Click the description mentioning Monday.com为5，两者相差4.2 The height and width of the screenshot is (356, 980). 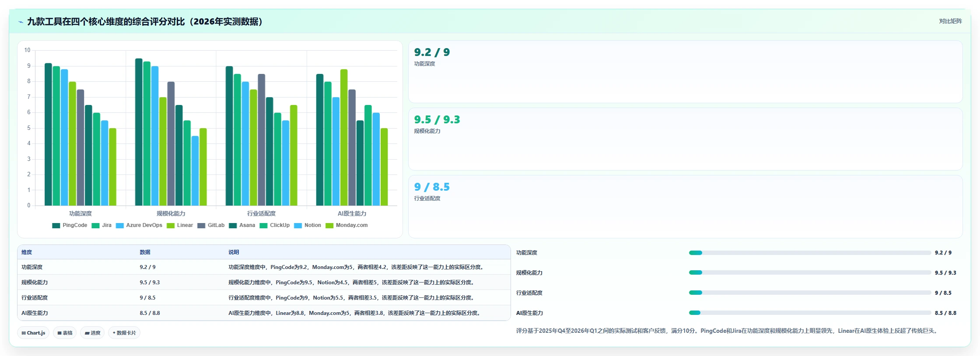(357, 267)
